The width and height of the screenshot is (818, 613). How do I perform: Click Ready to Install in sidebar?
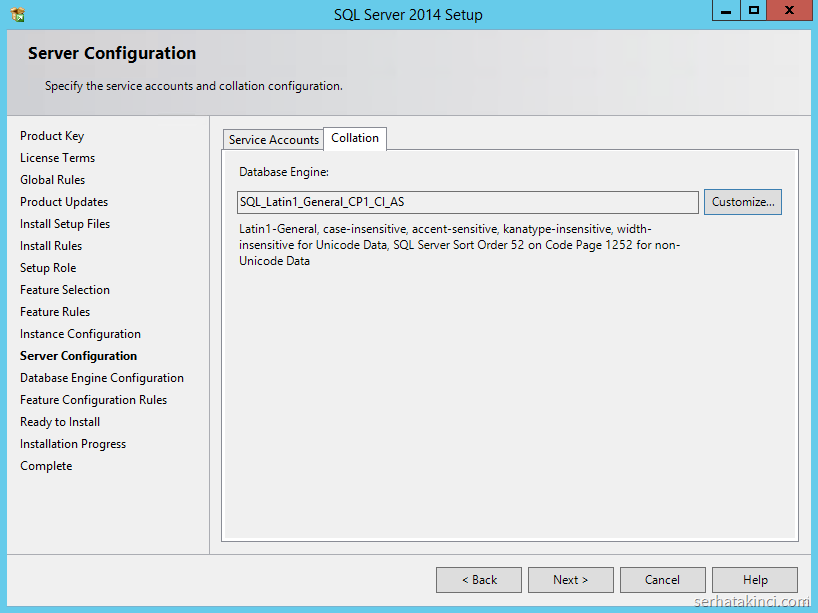click(x=60, y=422)
